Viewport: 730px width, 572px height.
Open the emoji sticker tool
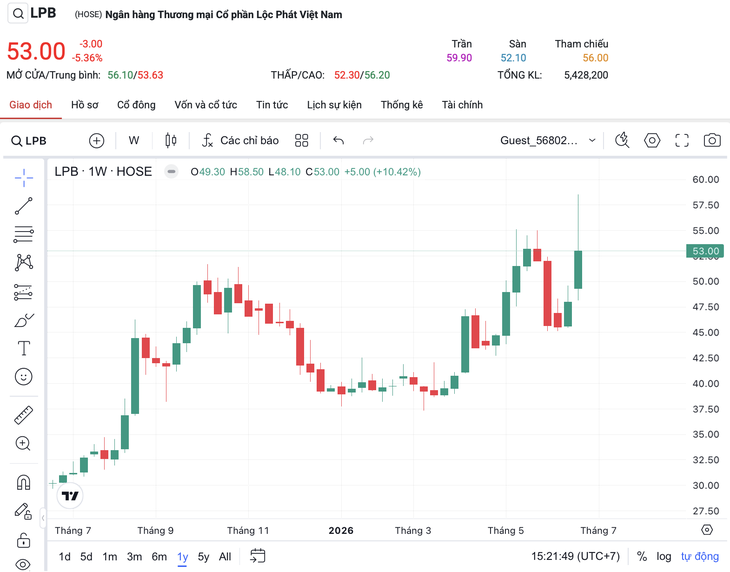(23, 376)
